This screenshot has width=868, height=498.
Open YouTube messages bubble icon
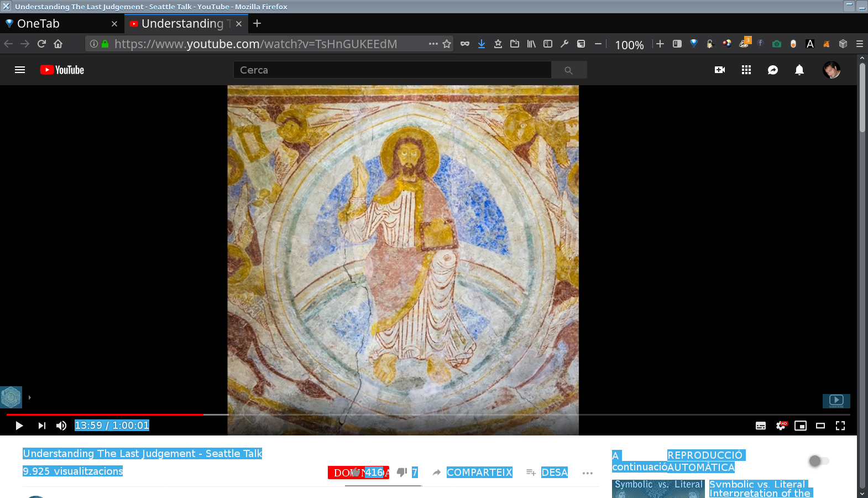773,70
